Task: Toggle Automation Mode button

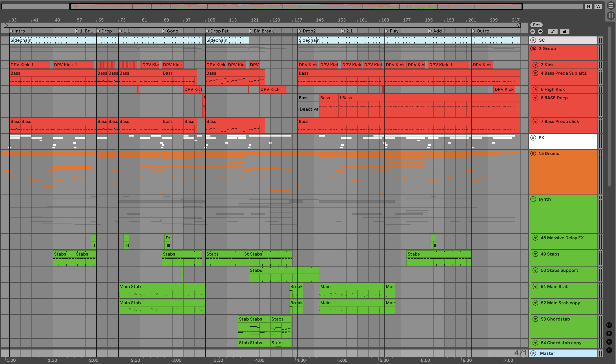Action: [553, 31]
